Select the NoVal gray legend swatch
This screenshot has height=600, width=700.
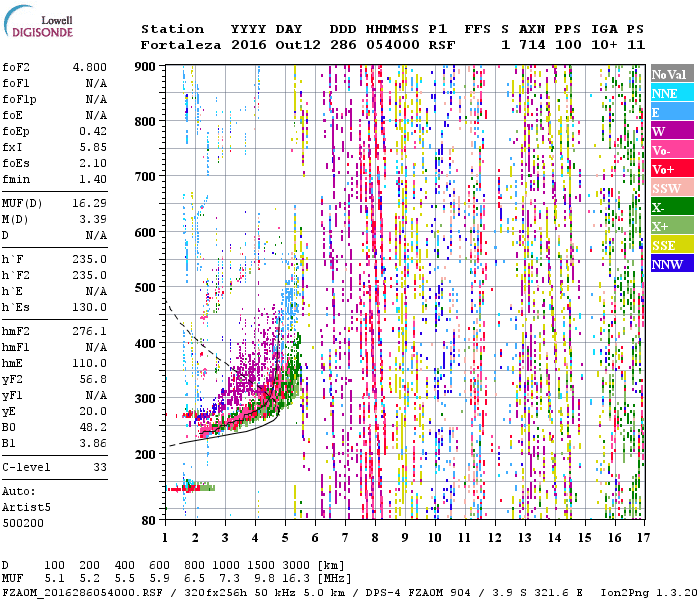pos(672,74)
